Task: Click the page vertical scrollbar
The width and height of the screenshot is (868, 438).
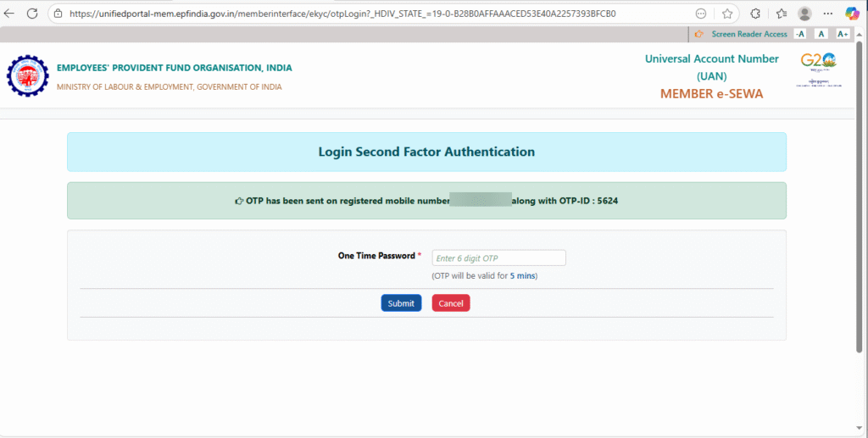Action: (860, 197)
